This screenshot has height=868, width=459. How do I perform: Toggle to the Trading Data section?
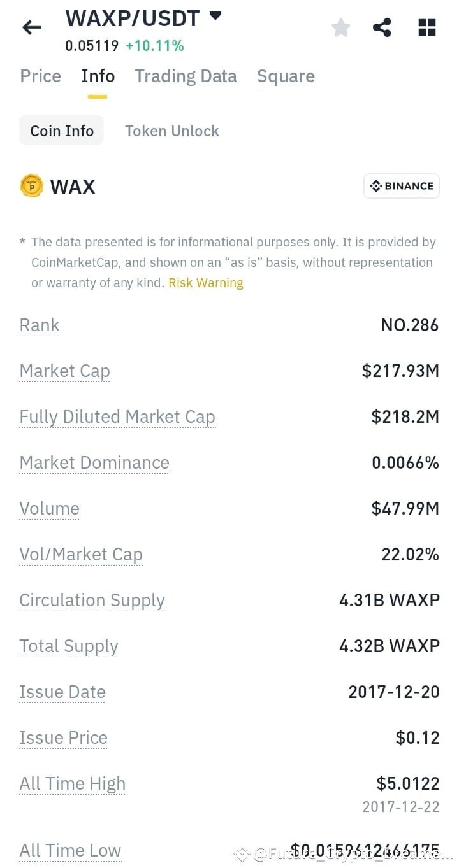click(x=185, y=76)
